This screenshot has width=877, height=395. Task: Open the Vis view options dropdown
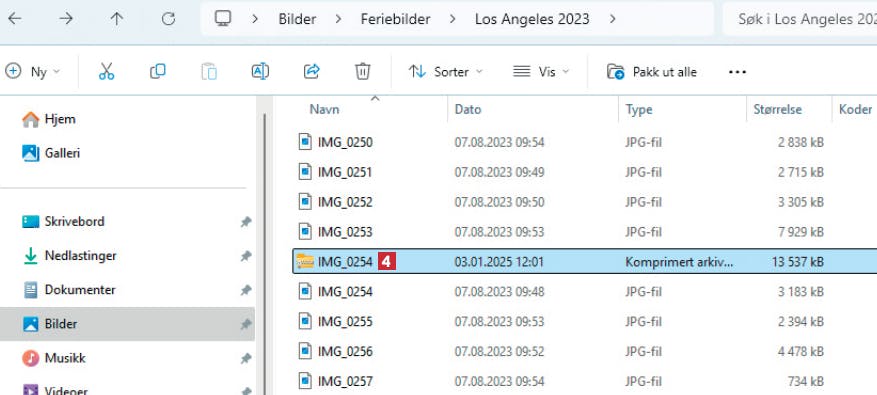(541, 72)
